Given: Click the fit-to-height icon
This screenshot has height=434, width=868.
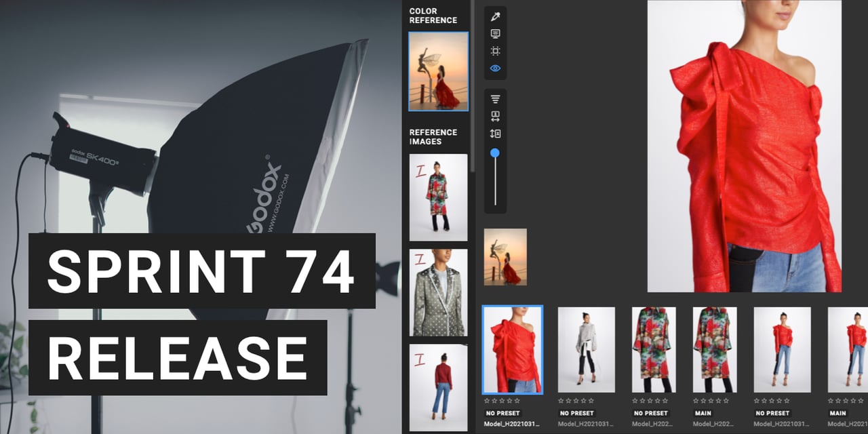Looking at the screenshot, I should coord(495,134).
